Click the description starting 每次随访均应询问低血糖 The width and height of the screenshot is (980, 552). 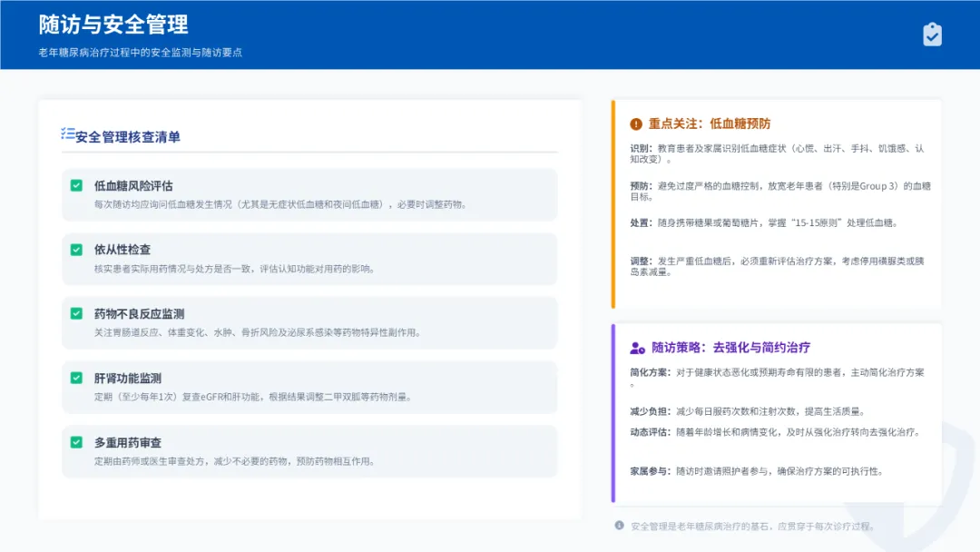click(281, 204)
